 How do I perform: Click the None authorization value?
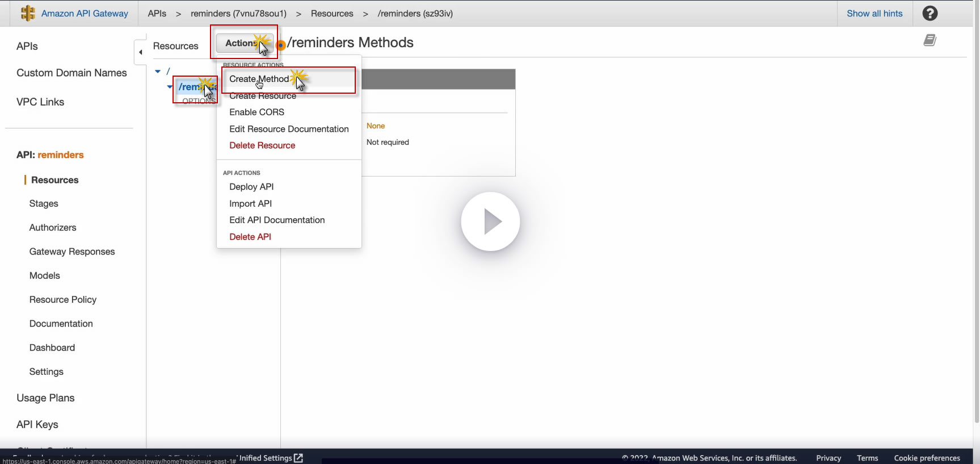coord(376,126)
